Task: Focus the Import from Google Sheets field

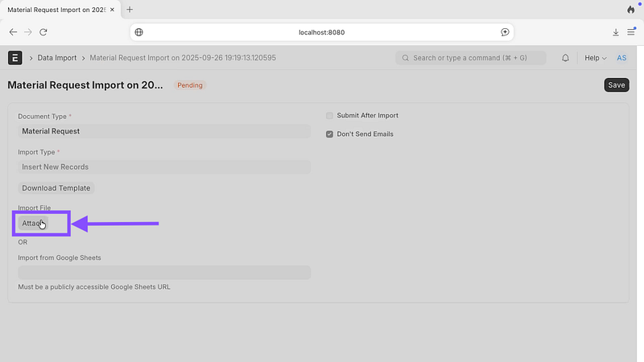Action: pos(163,273)
